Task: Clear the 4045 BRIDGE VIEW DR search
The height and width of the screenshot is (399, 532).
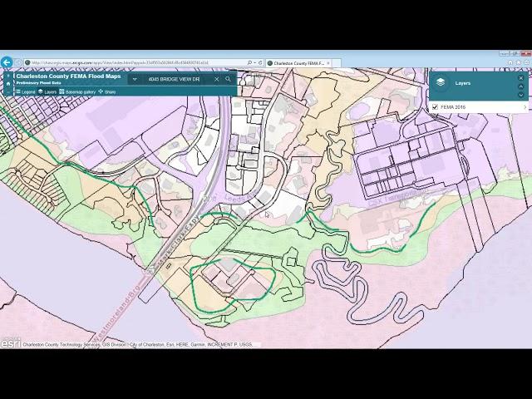Action: click(216, 79)
